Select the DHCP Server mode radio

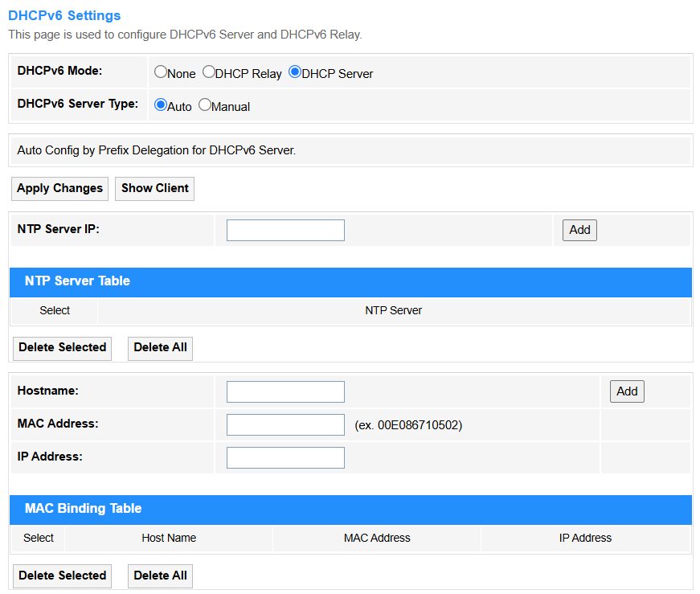pyautogui.click(x=295, y=72)
